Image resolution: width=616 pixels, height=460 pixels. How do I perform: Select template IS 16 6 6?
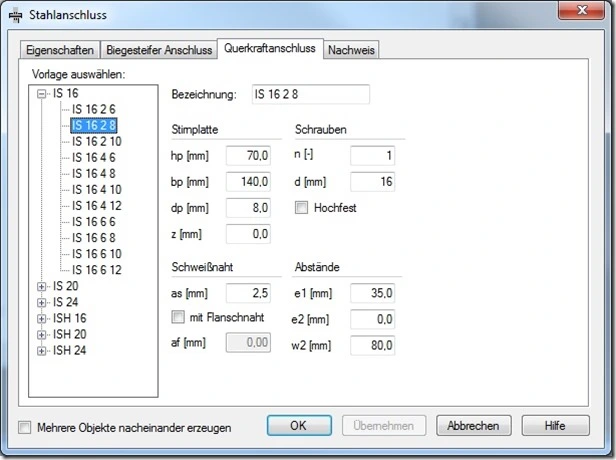click(94, 222)
